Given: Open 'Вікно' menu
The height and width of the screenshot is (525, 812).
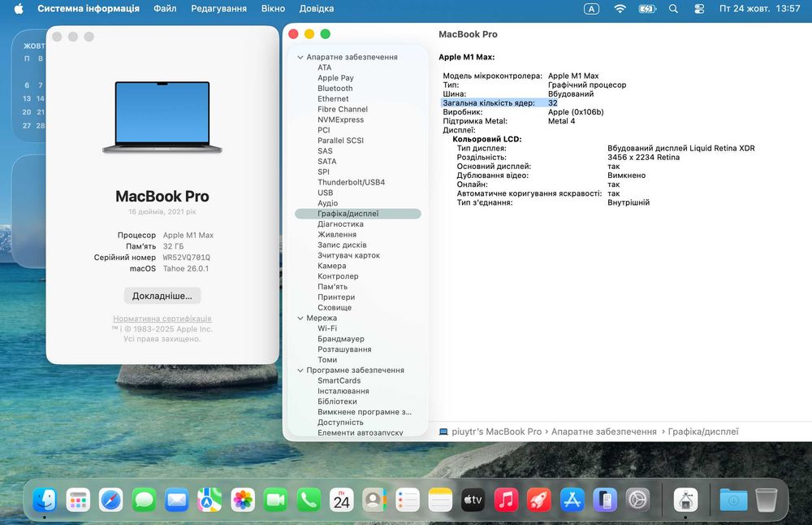Looking at the screenshot, I should point(273,8).
